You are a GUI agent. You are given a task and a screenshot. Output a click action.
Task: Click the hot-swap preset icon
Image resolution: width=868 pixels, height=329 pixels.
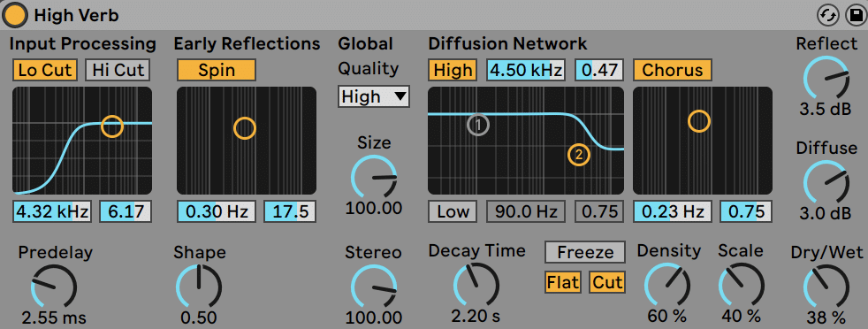828,16
